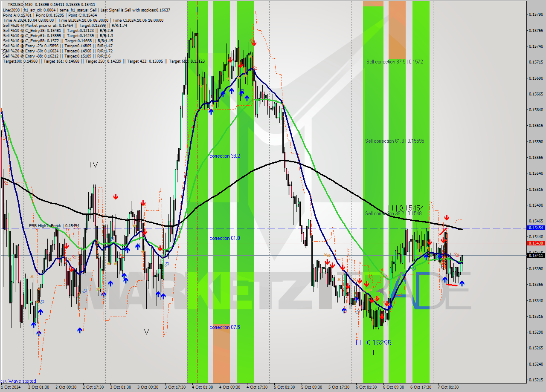This screenshot has width=546, height=392.
Task: Click the 'Sell %10 @ C_Entry88' line
Action: click(58, 40)
